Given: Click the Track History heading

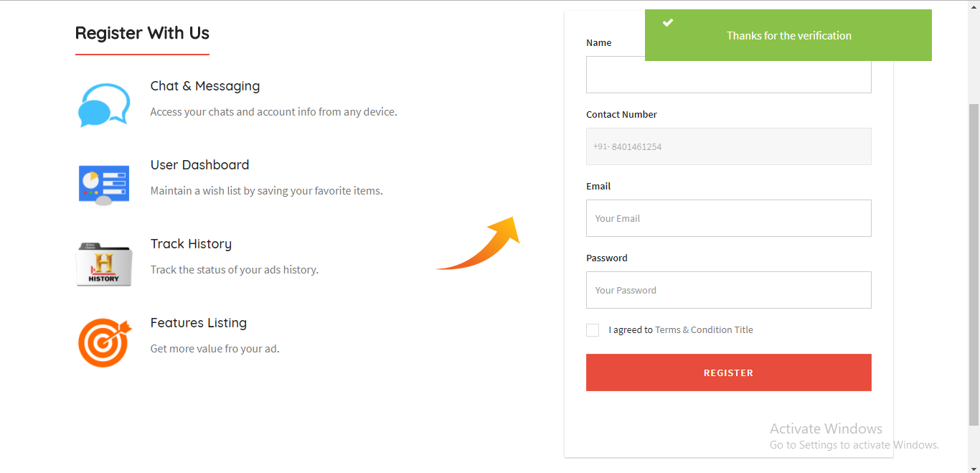Looking at the screenshot, I should click(x=191, y=244).
